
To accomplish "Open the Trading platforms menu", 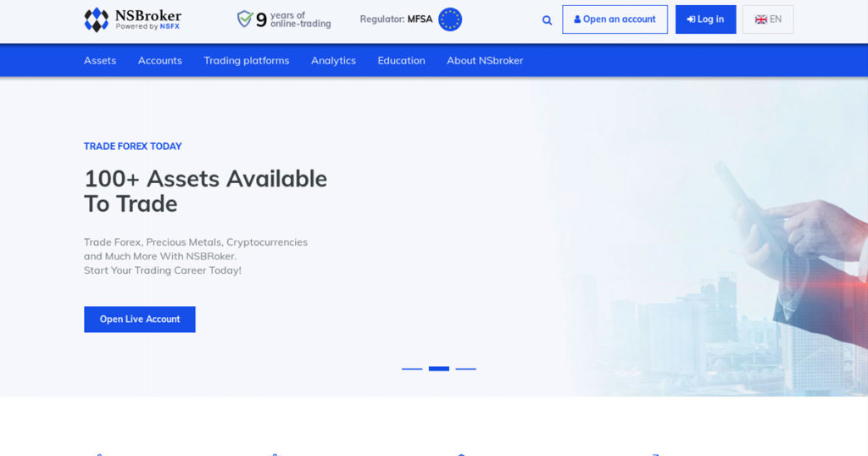I will (x=247, y=60).
